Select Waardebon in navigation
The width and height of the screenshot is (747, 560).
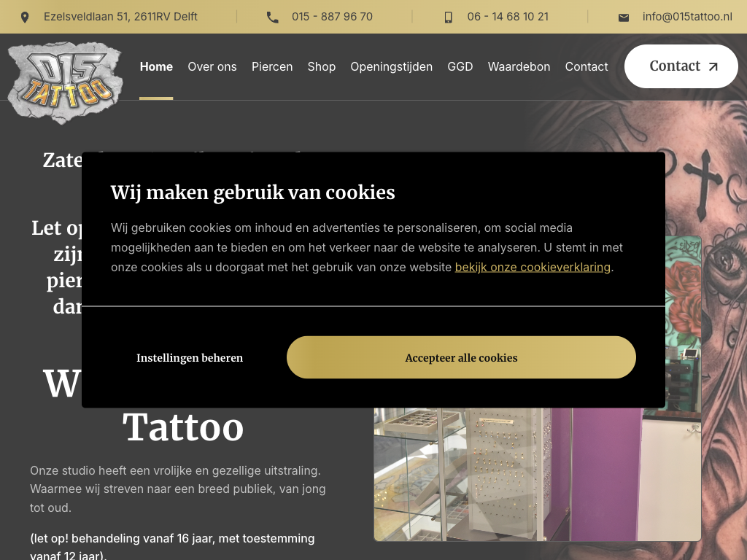519,66
